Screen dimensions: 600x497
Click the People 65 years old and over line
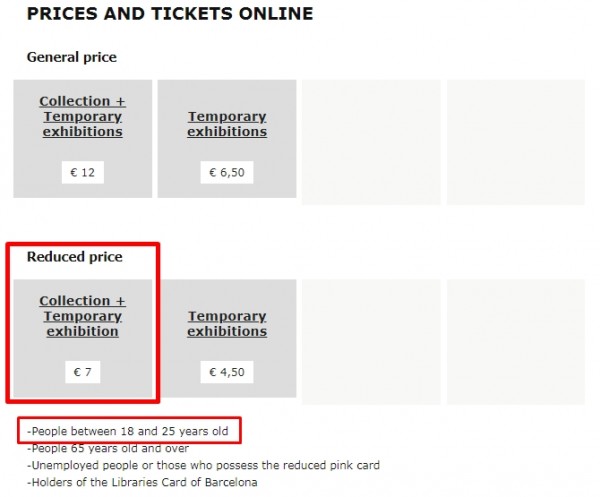108,448
